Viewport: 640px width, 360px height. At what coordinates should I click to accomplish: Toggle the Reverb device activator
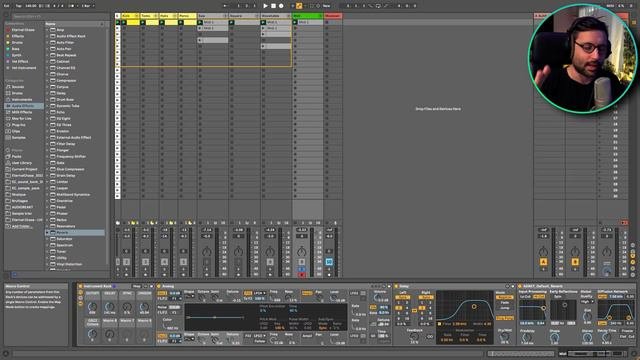520,287
